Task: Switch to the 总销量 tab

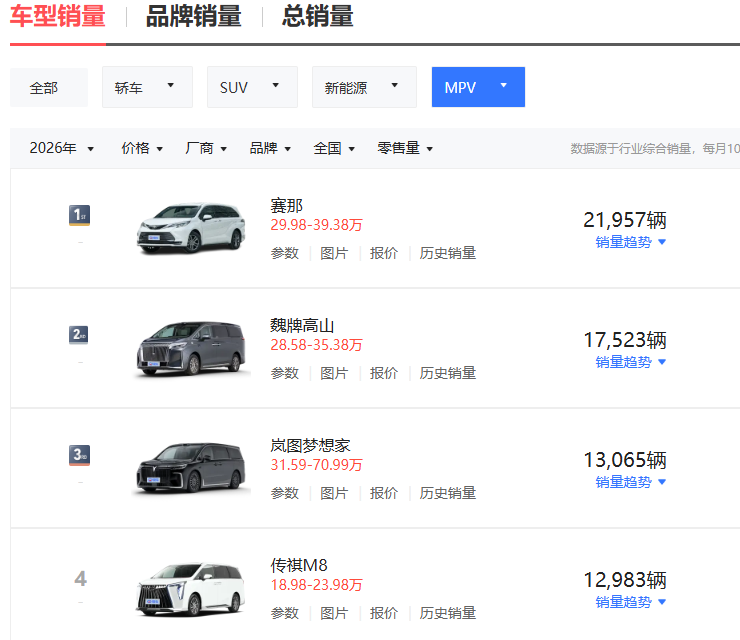Action: (x=317, y=17)
